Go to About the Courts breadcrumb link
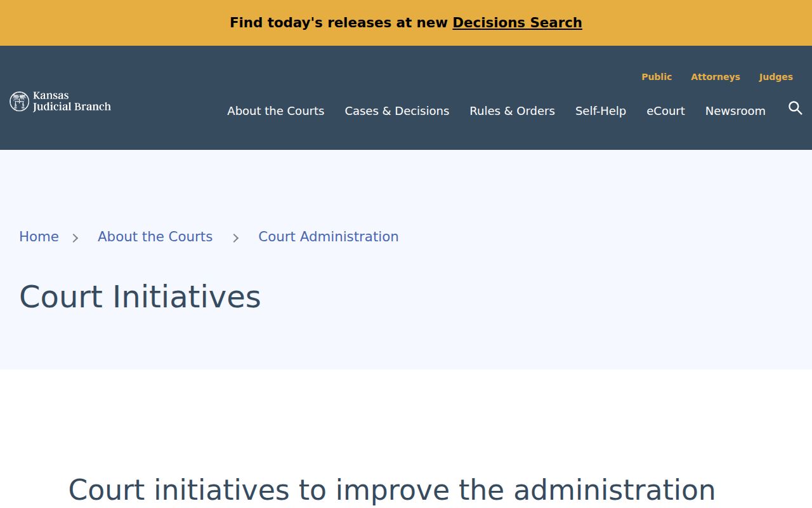This screenshot has height=508, width=812. pyautogui.click(x=155, y=237)
